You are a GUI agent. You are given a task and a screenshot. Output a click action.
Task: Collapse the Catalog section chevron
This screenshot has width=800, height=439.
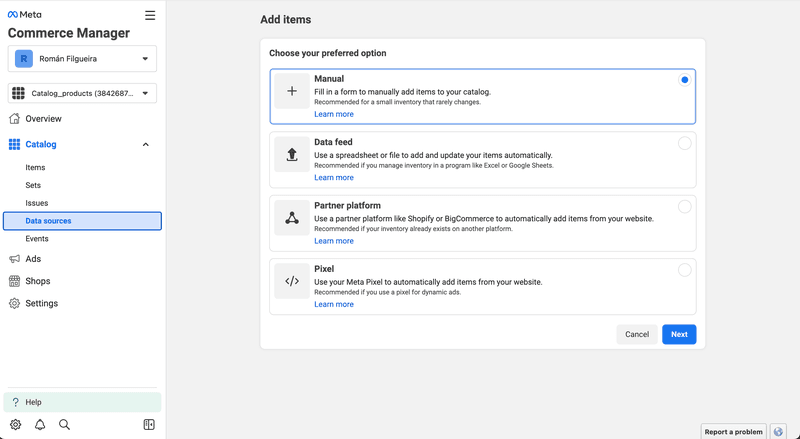[145, 144]
